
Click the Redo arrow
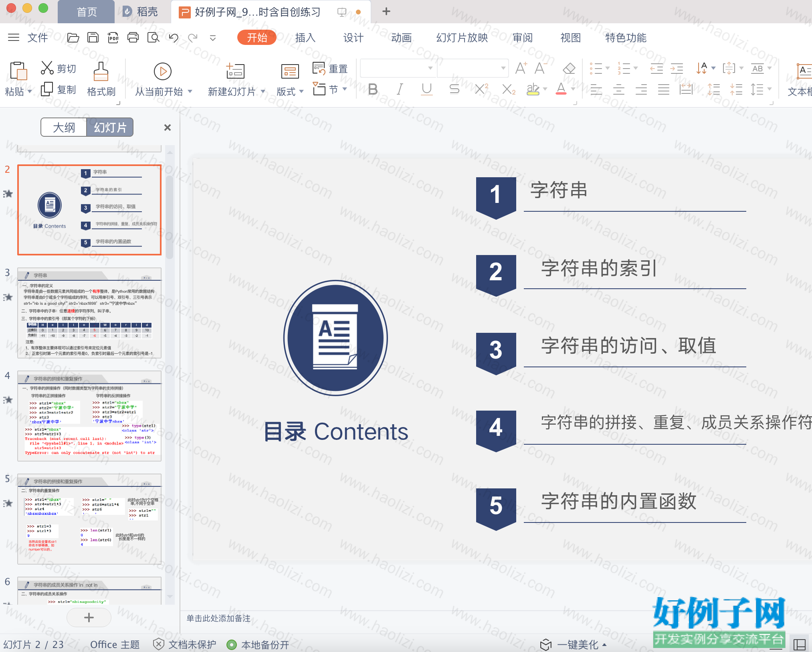193,38
